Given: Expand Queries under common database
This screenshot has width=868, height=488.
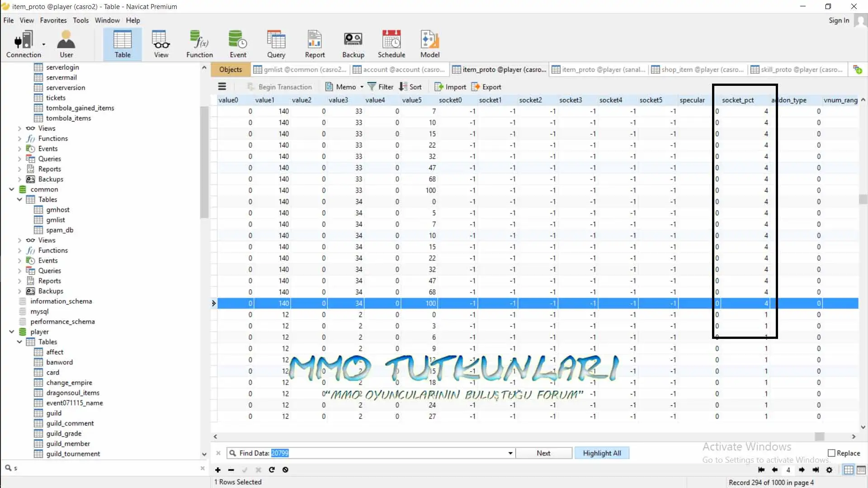Looking at the screenshot, I should (x=19, y=271).
